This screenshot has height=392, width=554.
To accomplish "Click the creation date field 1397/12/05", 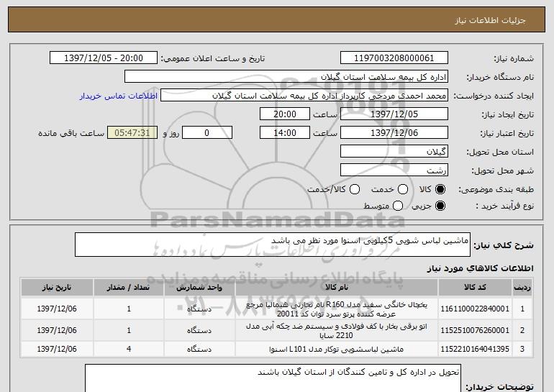I will (x=394, y=114).
